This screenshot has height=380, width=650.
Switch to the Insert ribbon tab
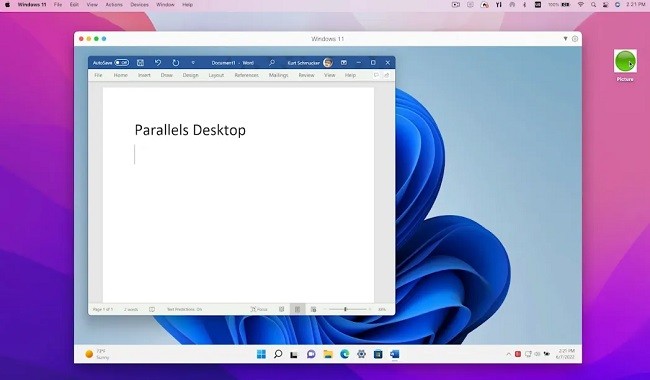click(x=144, y=75)
